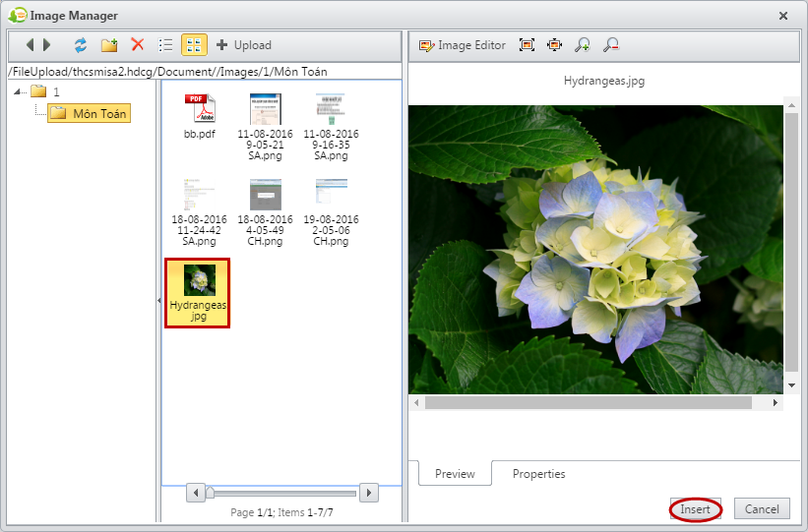Select the Môn Toán folder

pos(98,114)
